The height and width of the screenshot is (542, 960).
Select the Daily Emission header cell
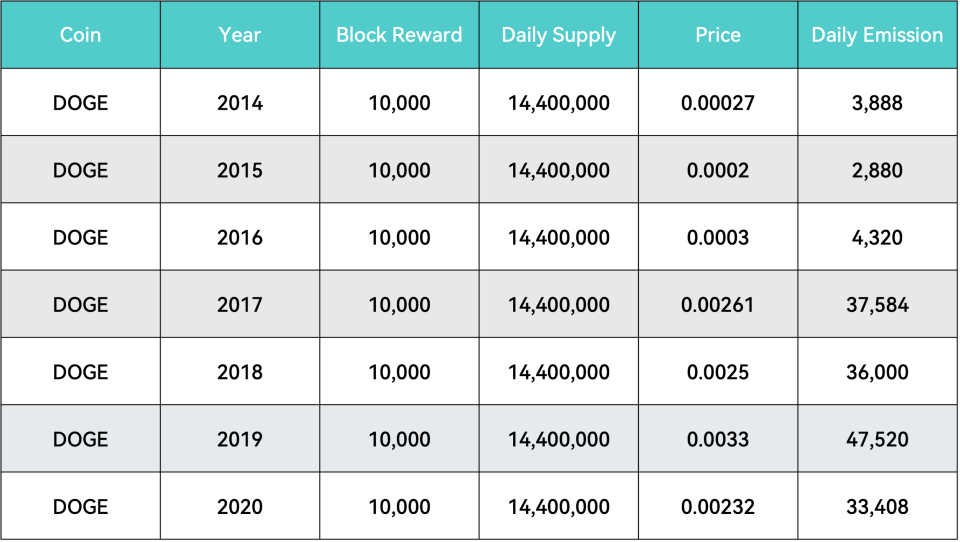coord(877,35)
